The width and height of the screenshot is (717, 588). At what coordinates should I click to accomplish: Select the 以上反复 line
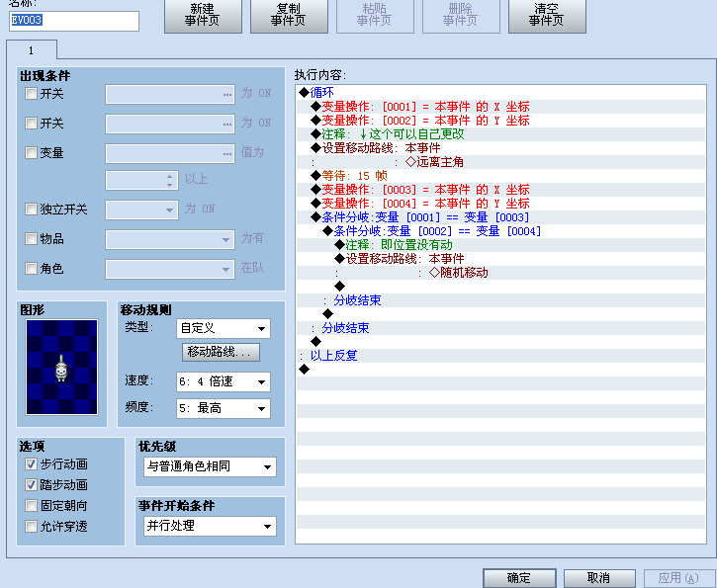(x=500, y=356)
